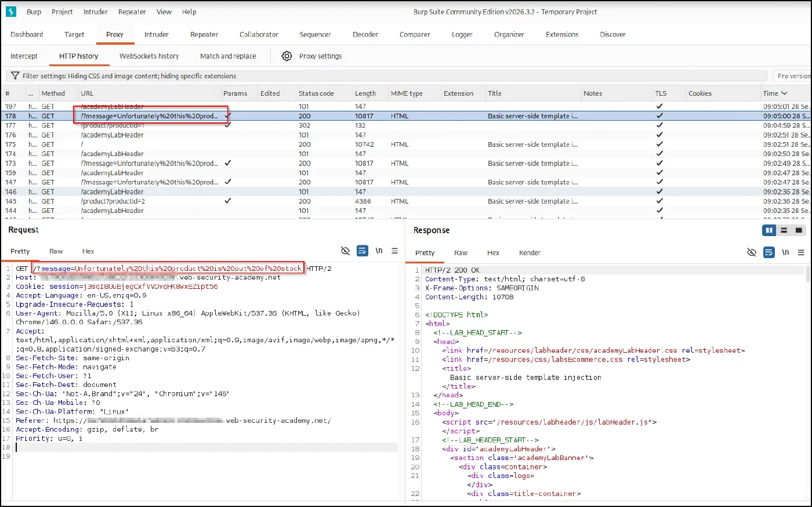Switch to the Dashboard tab
This screenshot has height=507, width=812.
coord(27,35)
